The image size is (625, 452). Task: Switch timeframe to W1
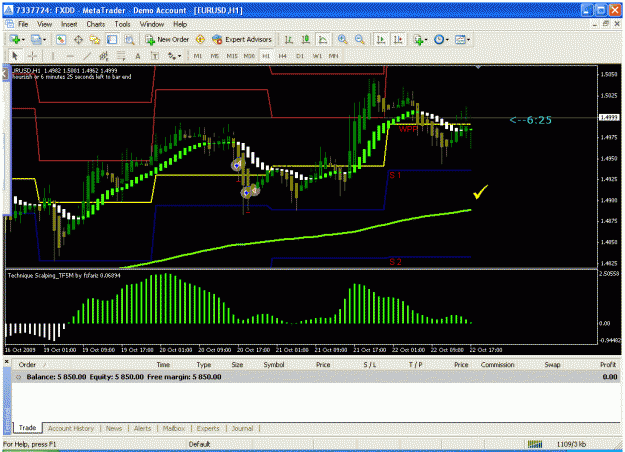(317, 56)
